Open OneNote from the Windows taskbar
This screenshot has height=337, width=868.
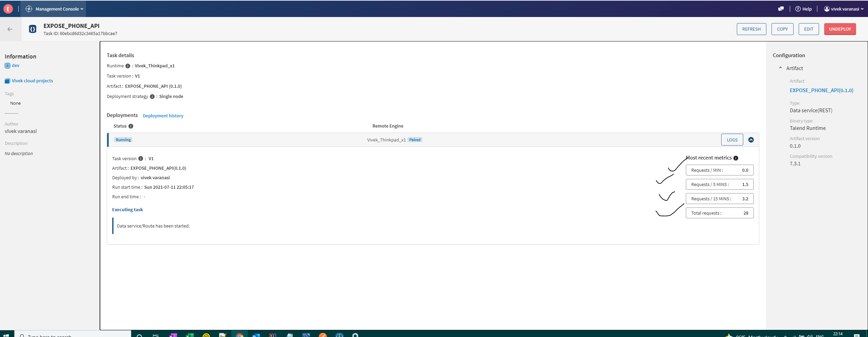[x=173, y=335]
